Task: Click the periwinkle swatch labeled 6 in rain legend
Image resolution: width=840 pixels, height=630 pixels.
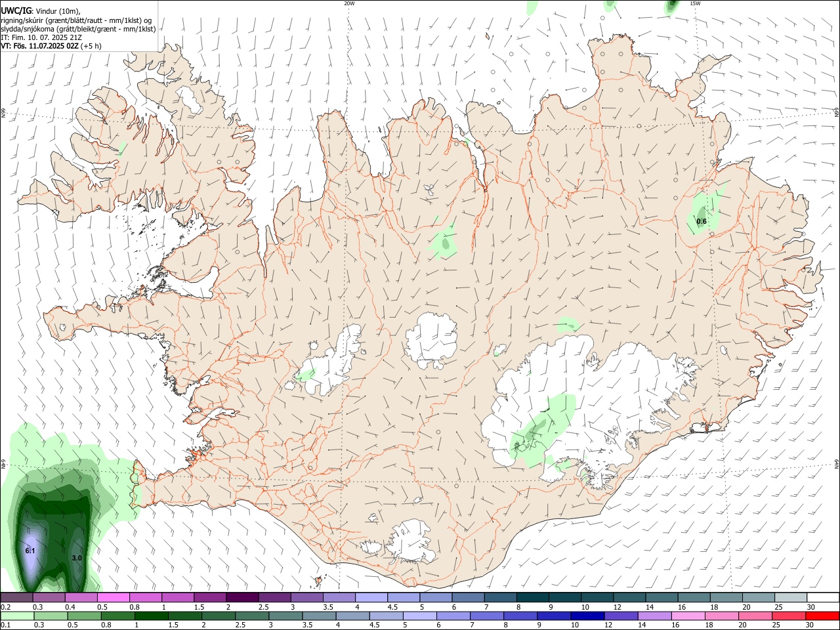Action: point(453,616)
